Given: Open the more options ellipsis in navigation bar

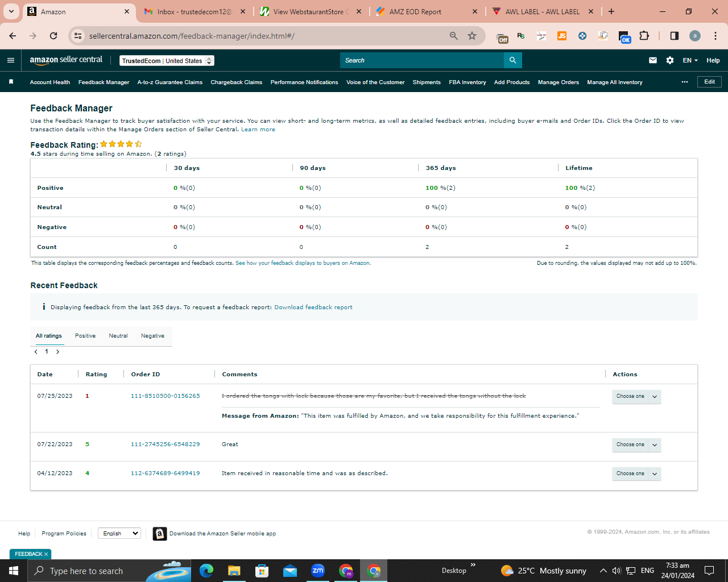Looking at the screenshot, I should [685, 82].
